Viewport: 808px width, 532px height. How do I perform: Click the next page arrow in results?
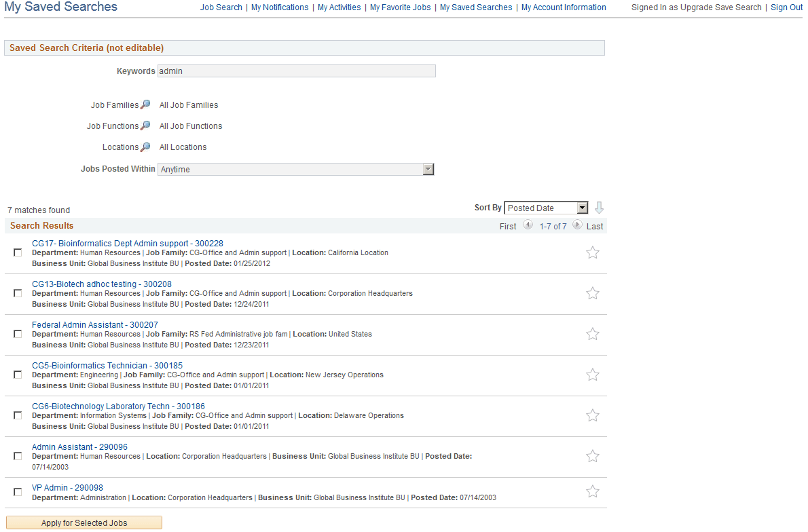tap(577, 224)
